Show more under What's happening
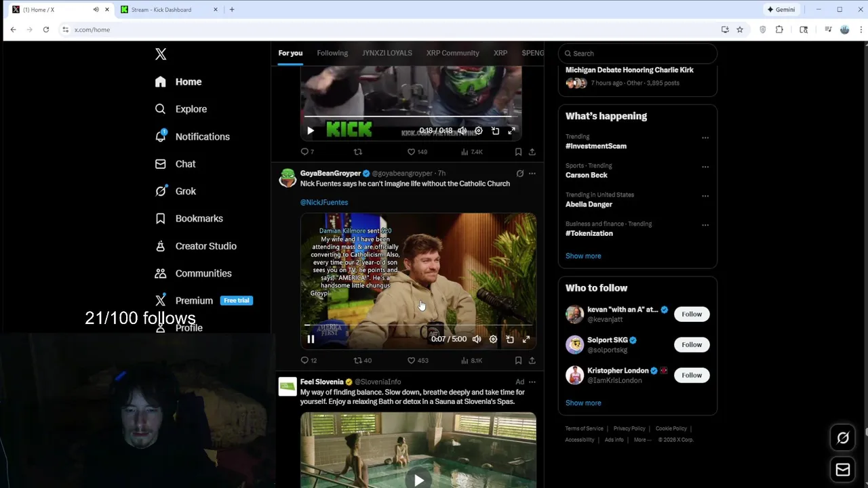The image size is (868, 488). tap(583, 256)
